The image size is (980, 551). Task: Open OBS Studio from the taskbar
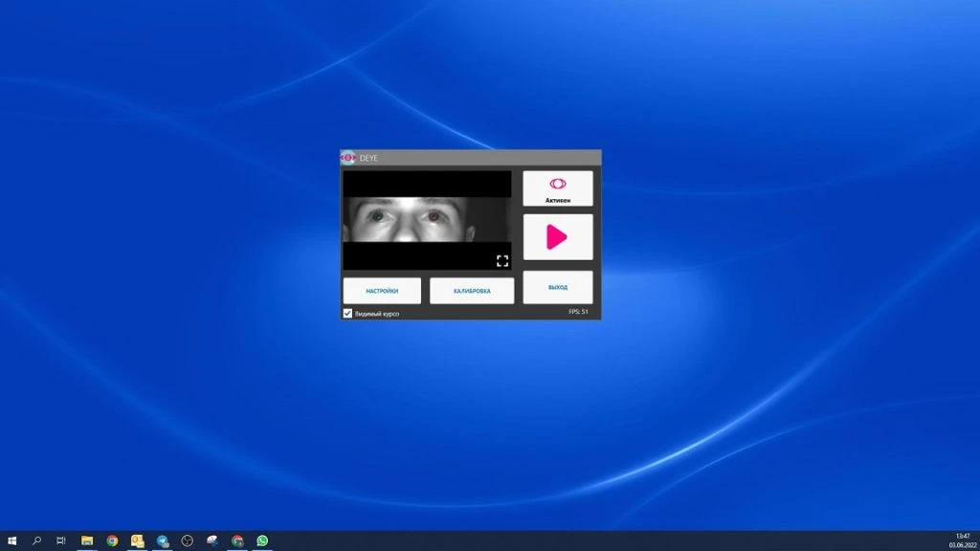(188, 540)
